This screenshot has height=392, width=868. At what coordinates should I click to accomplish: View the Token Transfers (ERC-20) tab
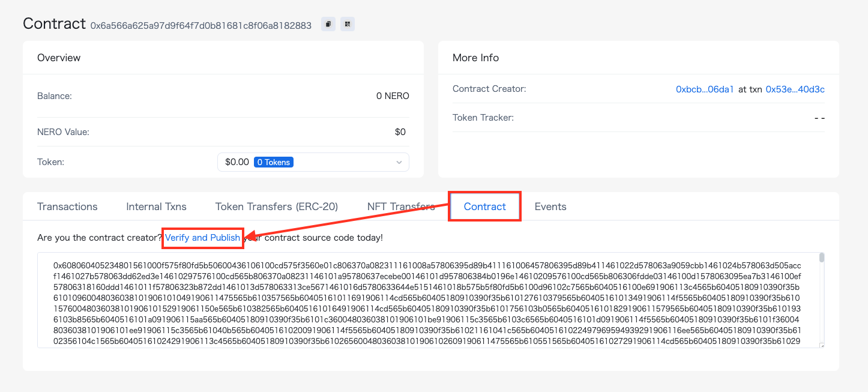(x=277, y=207)
